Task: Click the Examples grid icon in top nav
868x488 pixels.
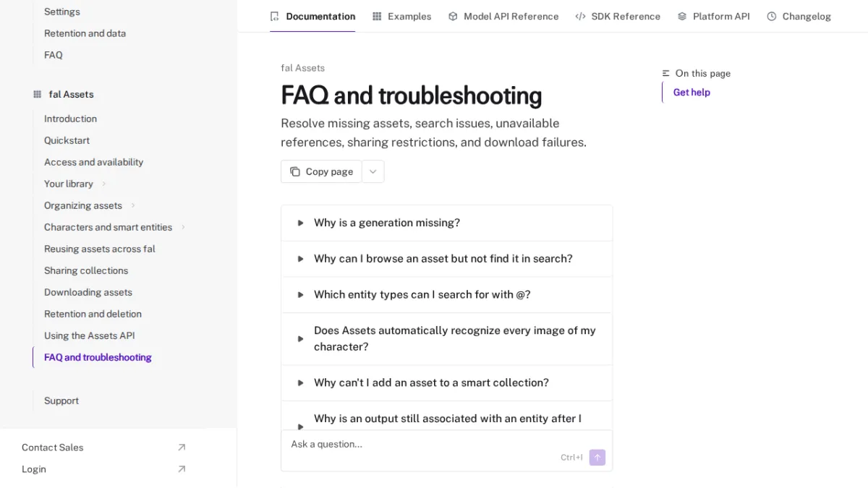Action: click(377, 16)
